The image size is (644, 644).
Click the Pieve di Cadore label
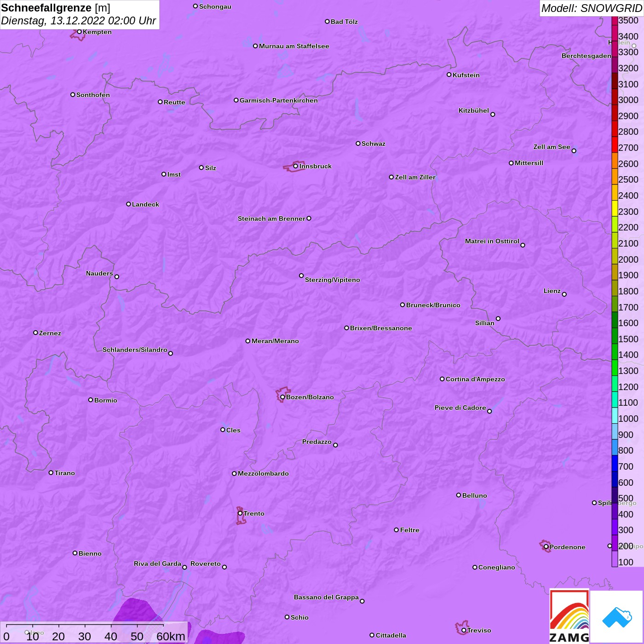point(460,408)
